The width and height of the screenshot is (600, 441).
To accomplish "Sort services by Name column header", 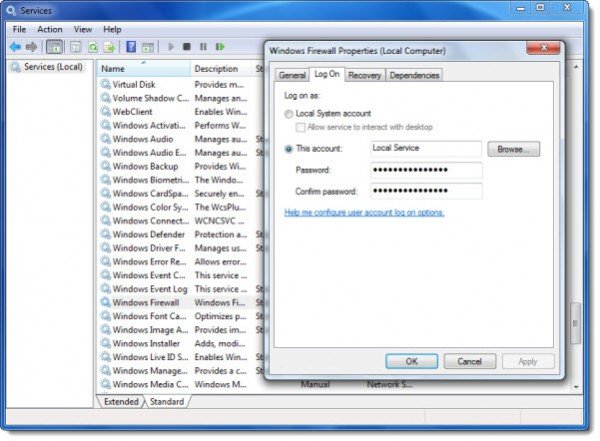I will 143,69.
